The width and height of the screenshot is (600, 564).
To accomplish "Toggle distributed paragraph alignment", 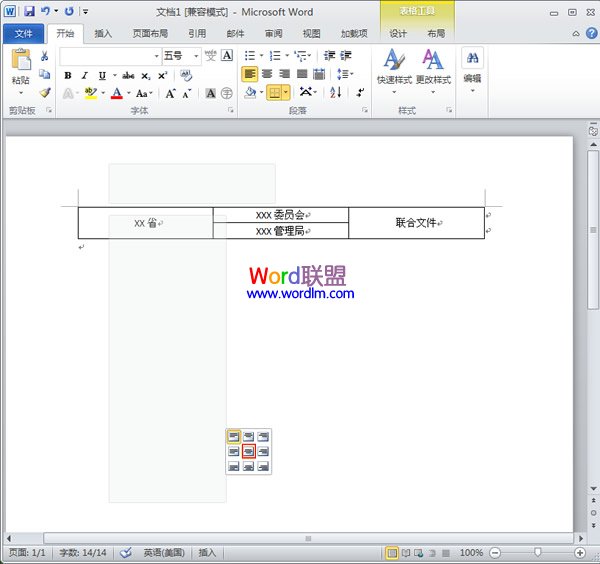I will tap(319, 74).
